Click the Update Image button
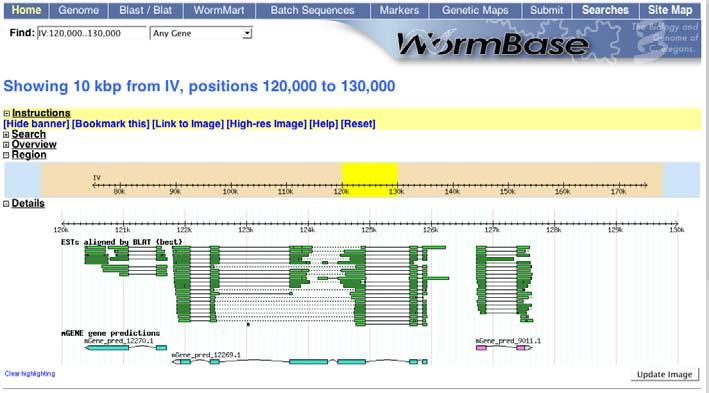Viewport: 709px width, 393px height. [x=664, y=374]
